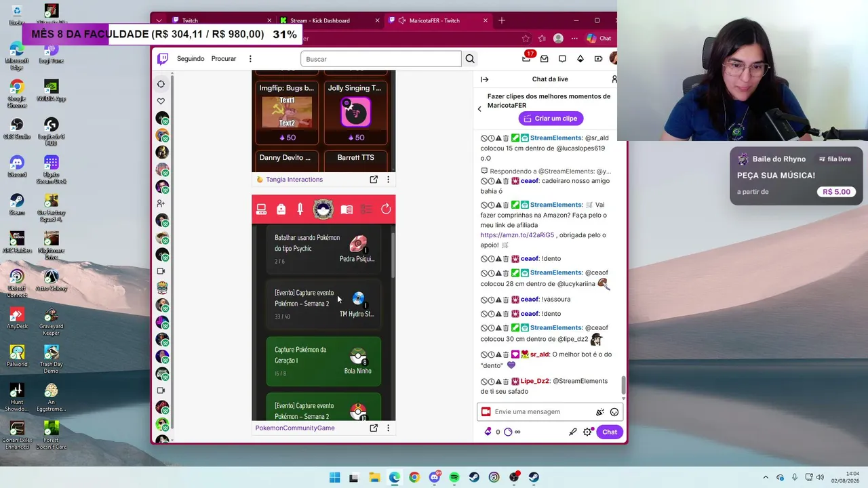Expand the browser tab list chevron
This screenshot has height=488, width=868.
click(x=159, y=20)
